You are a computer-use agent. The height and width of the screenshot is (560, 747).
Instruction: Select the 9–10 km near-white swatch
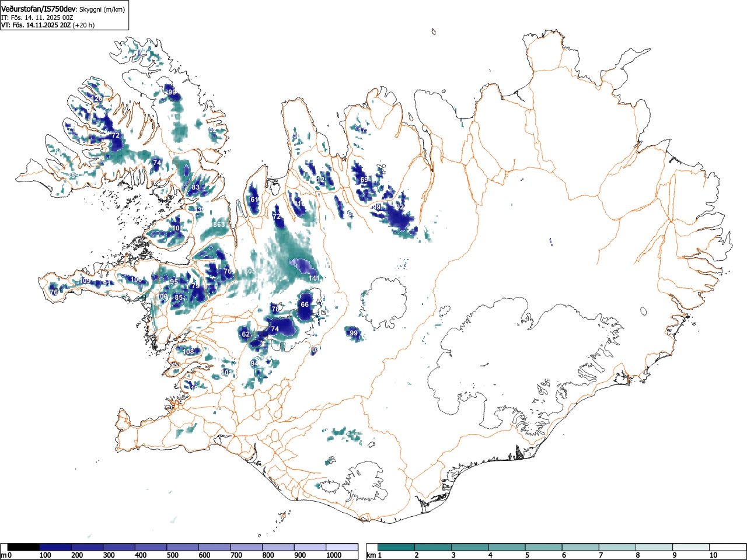click(x=691, y=547)
